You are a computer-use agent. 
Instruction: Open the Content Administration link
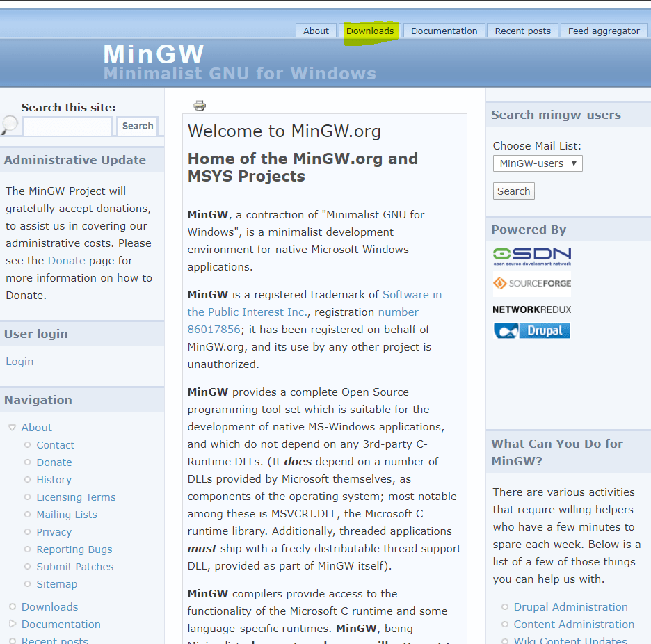point(574,625)
